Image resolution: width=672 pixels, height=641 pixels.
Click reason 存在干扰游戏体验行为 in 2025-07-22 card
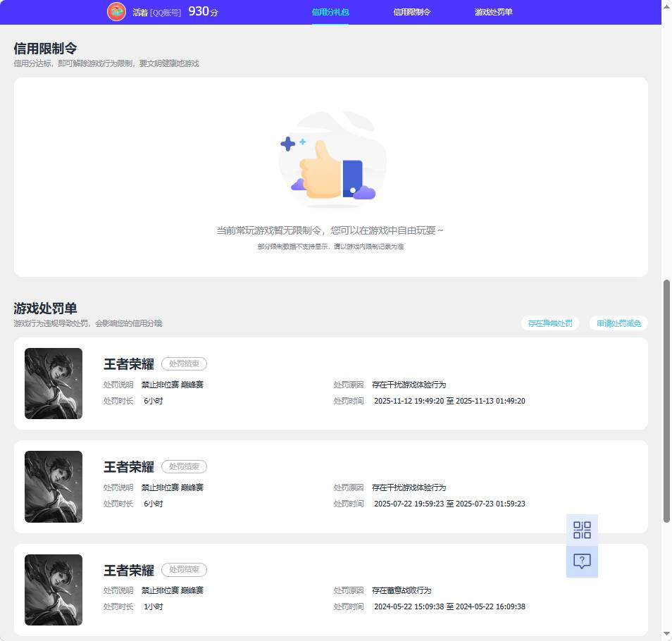click(409, 487)
